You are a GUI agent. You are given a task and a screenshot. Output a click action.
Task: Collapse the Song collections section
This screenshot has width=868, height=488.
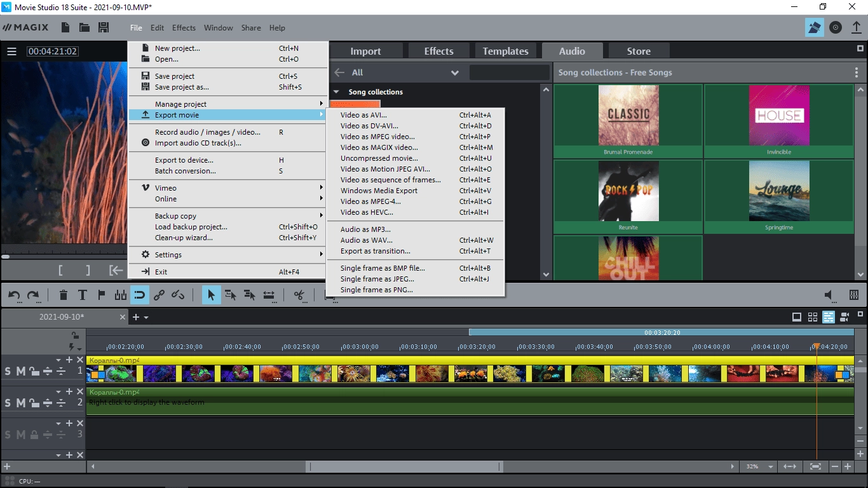click(x=337, y=92)
